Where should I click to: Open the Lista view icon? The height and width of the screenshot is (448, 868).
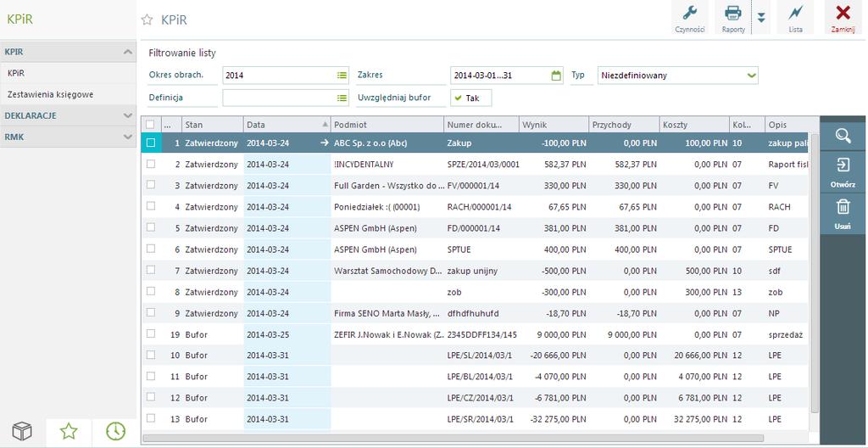[795, 17]
